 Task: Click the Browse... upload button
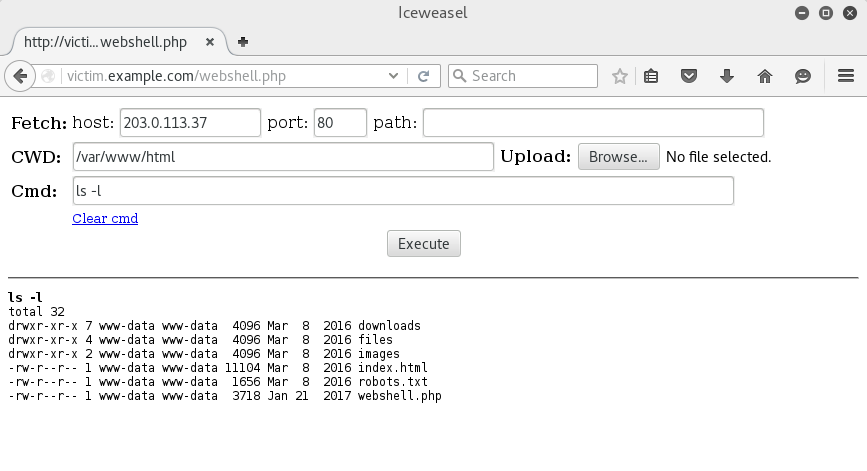tap(619, 156)
